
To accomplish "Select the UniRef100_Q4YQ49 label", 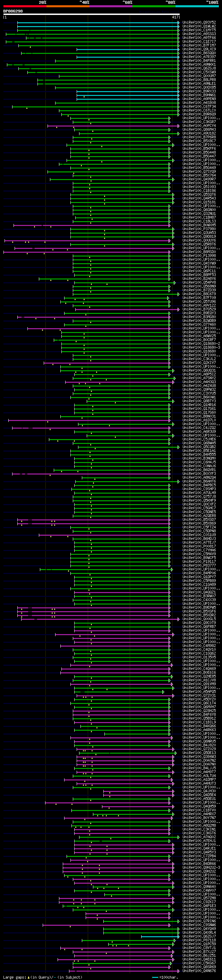I will (199, 929).
